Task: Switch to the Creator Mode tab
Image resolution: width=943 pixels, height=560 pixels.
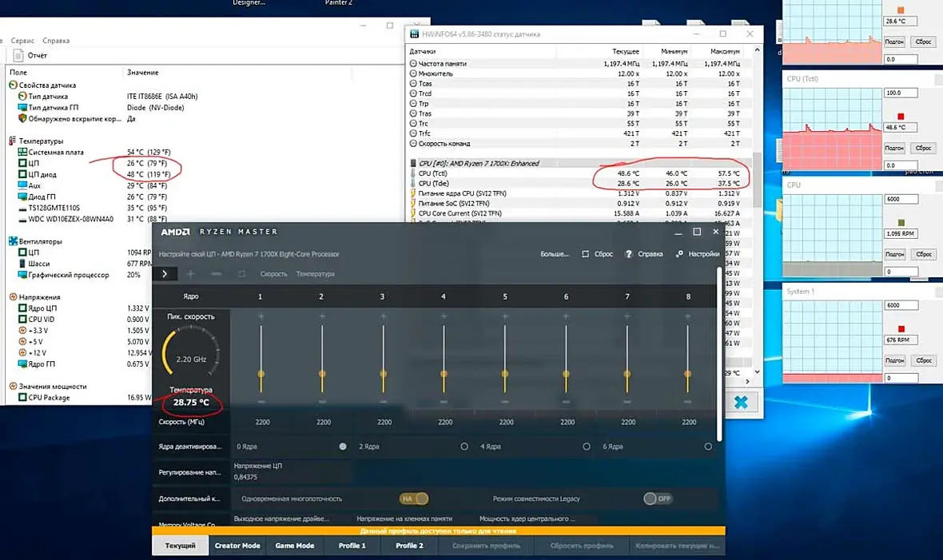Action: point(237,546)
